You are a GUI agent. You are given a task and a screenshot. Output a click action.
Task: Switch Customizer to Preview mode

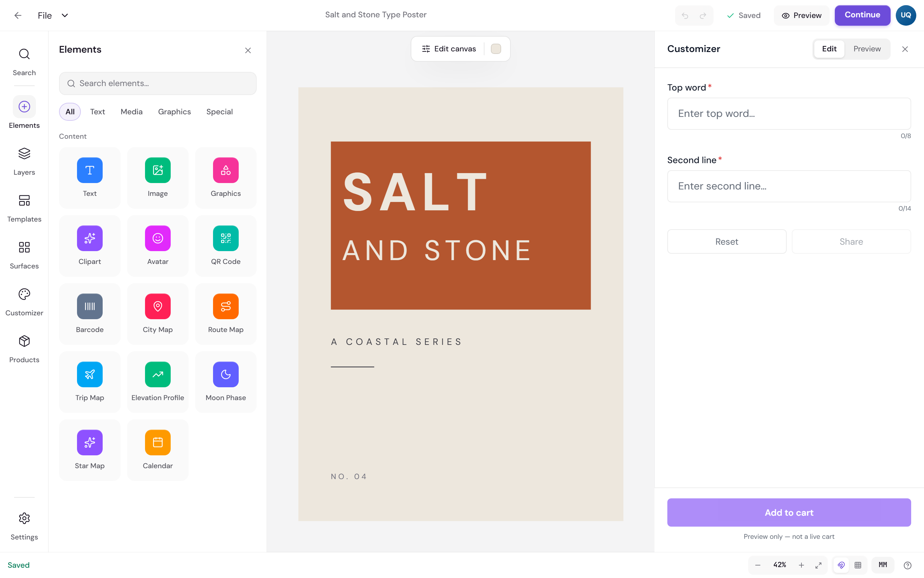pos(867,49)
